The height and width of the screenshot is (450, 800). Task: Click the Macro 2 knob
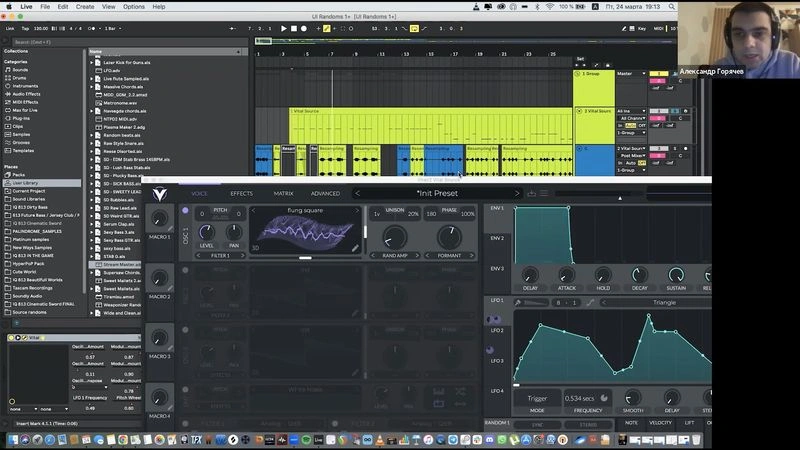(159, 278)
